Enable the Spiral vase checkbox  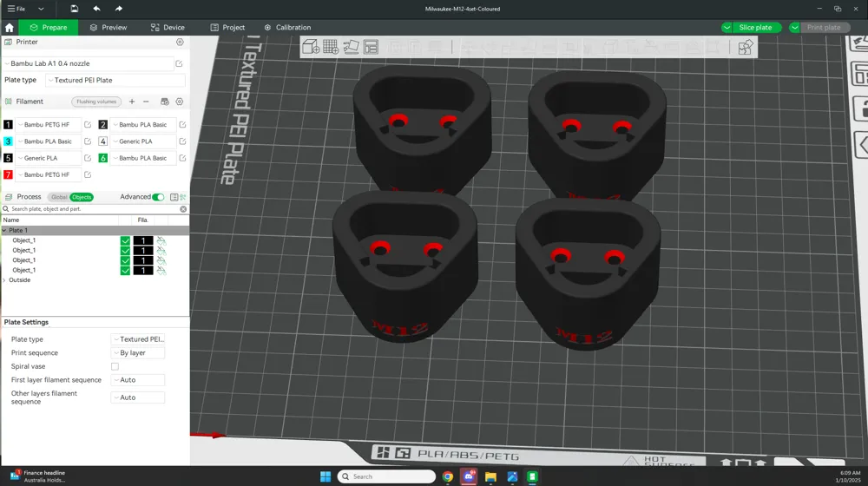point(115,366)
